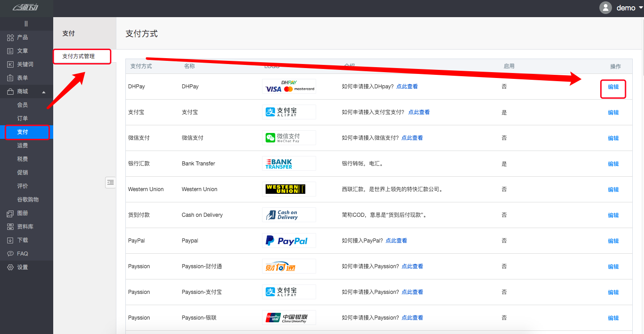The image size is (644, 334).
Task: Click 点此查看 link in PayPal row
Action: click(396, 241)
